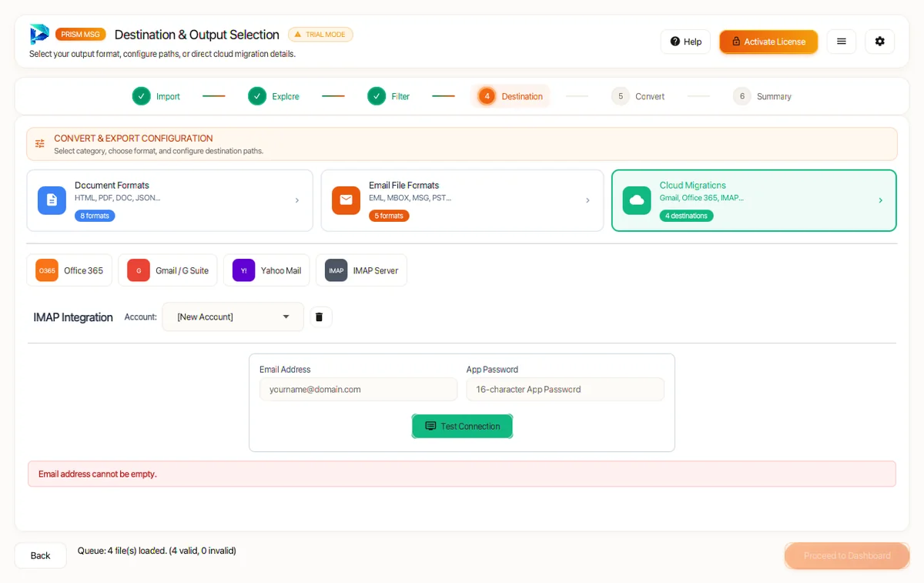924x583 pixels.
Task: Open settings gear
Action: click(x=880, y=42)
